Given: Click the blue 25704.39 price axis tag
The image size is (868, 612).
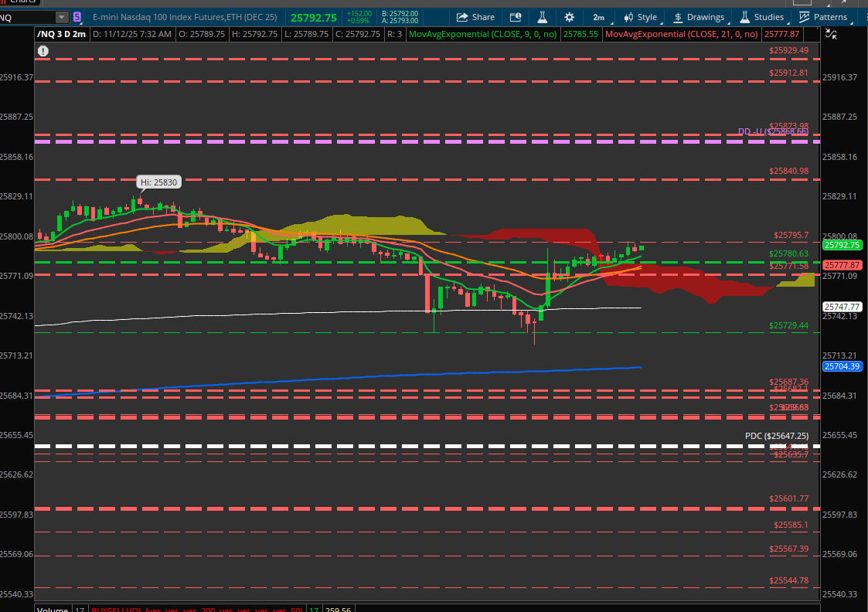Looking at the screenshot, I should [842, 366].
